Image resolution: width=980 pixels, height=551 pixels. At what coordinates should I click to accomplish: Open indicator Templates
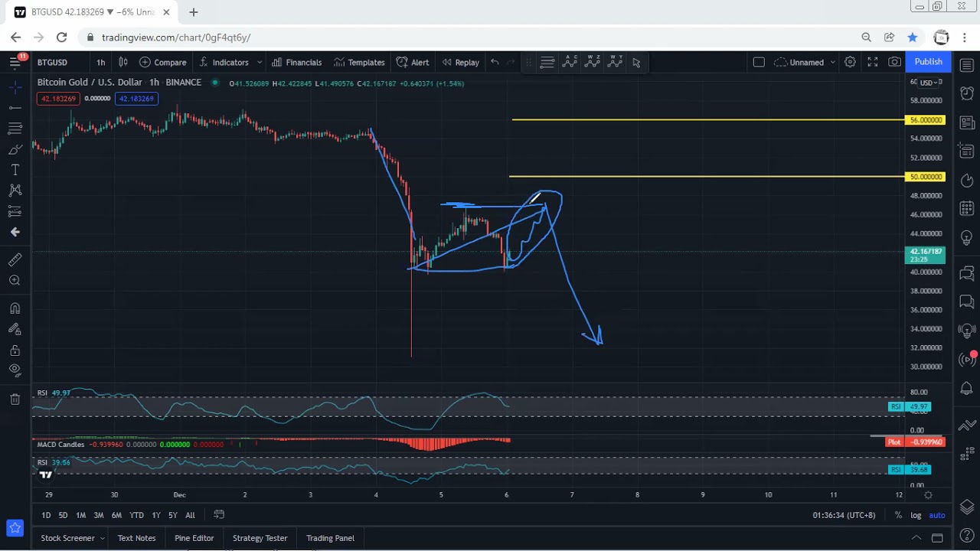359,62
